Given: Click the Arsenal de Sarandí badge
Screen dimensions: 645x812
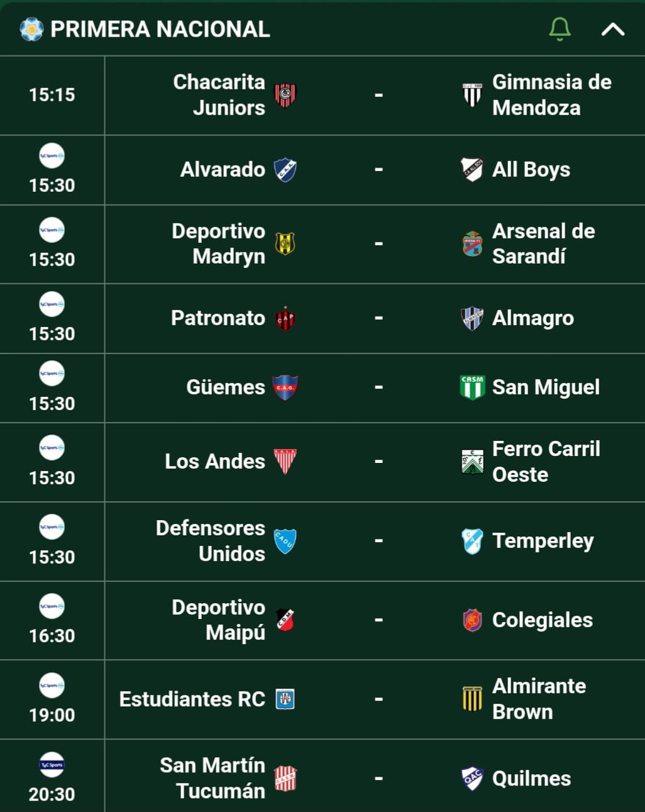Looking at the screenshot, I should [x=472, y=243].
